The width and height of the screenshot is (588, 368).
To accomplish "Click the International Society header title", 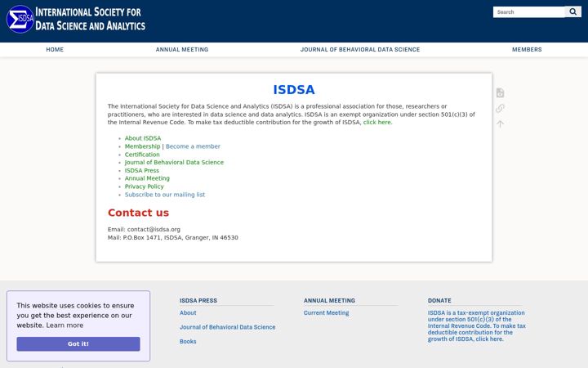I will (90, 19).
